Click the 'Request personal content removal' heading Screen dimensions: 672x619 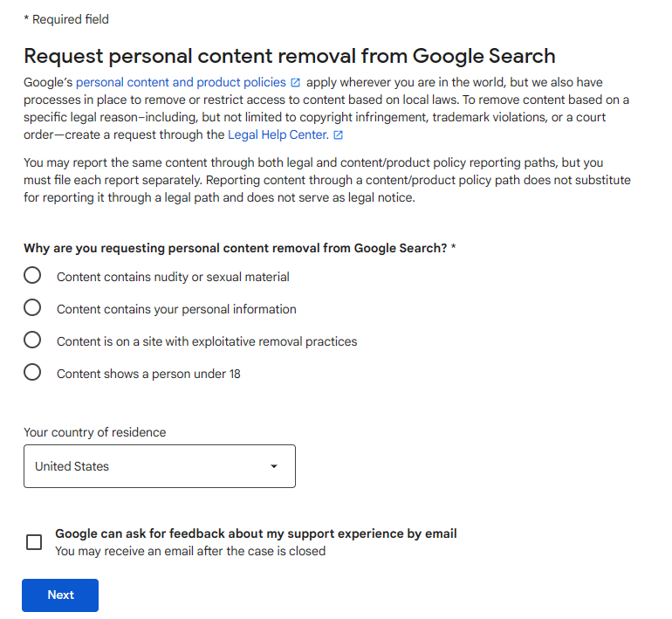pos(289,56)
